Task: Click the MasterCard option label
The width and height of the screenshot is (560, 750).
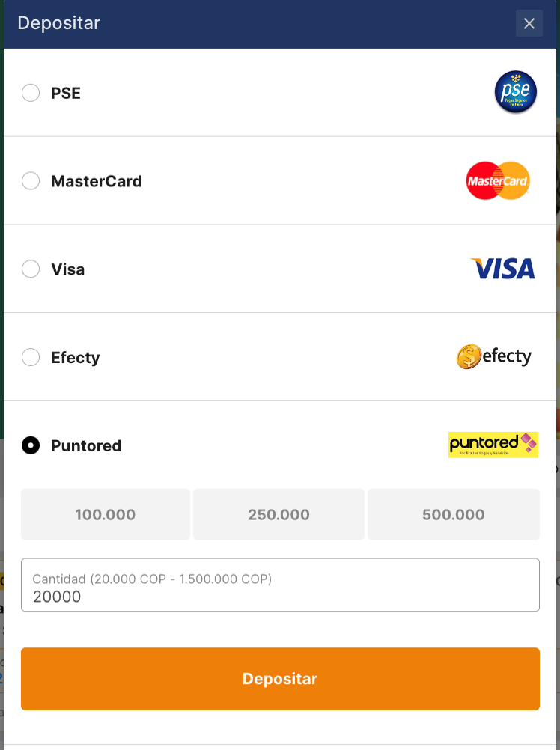Action: coord(96,181)
